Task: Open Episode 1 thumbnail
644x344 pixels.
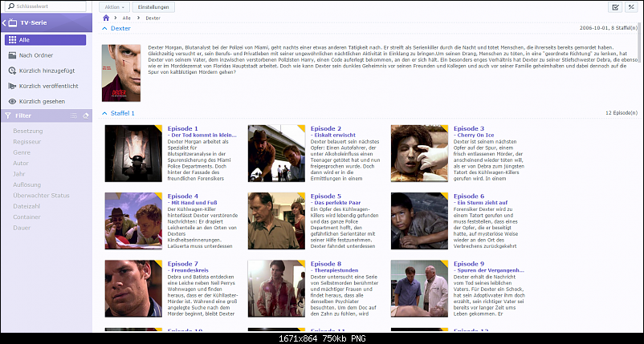Action: 133,153
